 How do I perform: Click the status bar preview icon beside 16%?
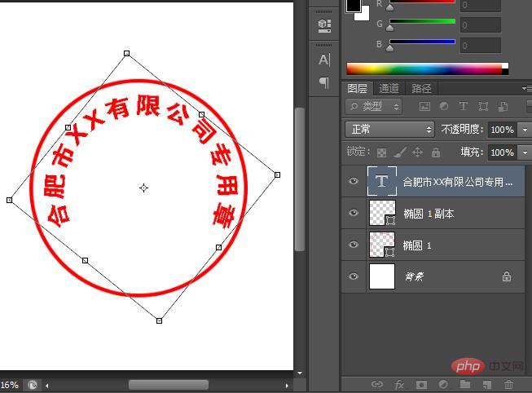(x=33, y=385)
